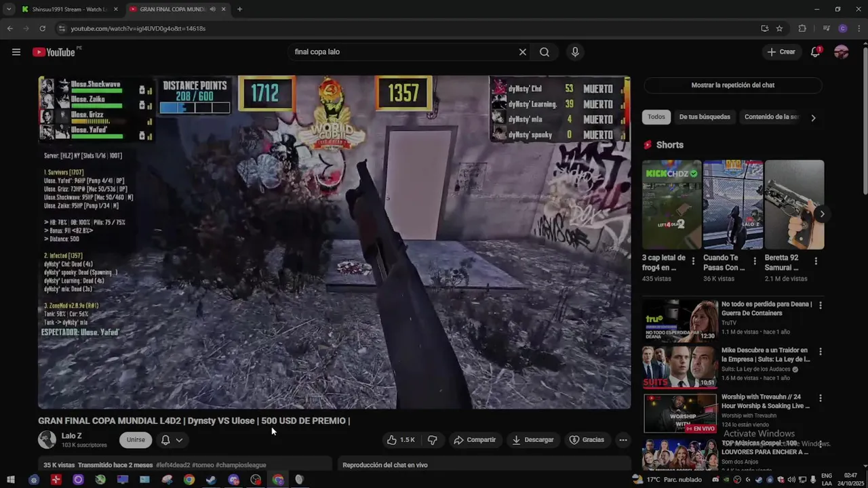Open the tab search dropdown arrow in Chrome
The height and width of the screenshot is (488, 868).
pos(9,9)
